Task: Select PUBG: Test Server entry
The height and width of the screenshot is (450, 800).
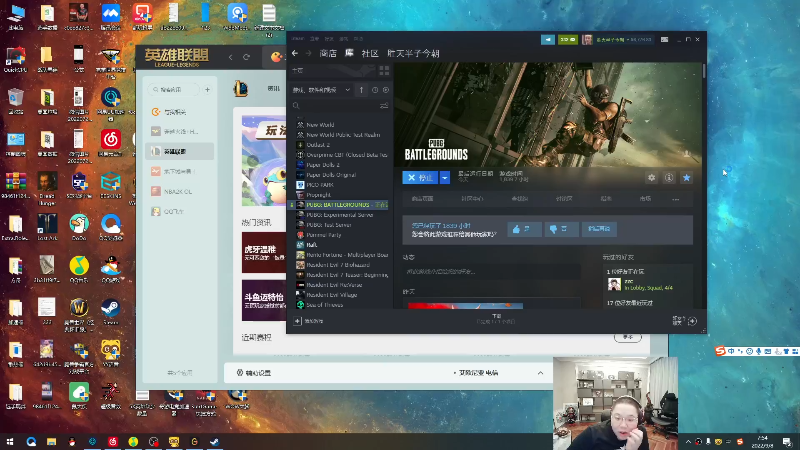Action: click(x=329, y=225)
